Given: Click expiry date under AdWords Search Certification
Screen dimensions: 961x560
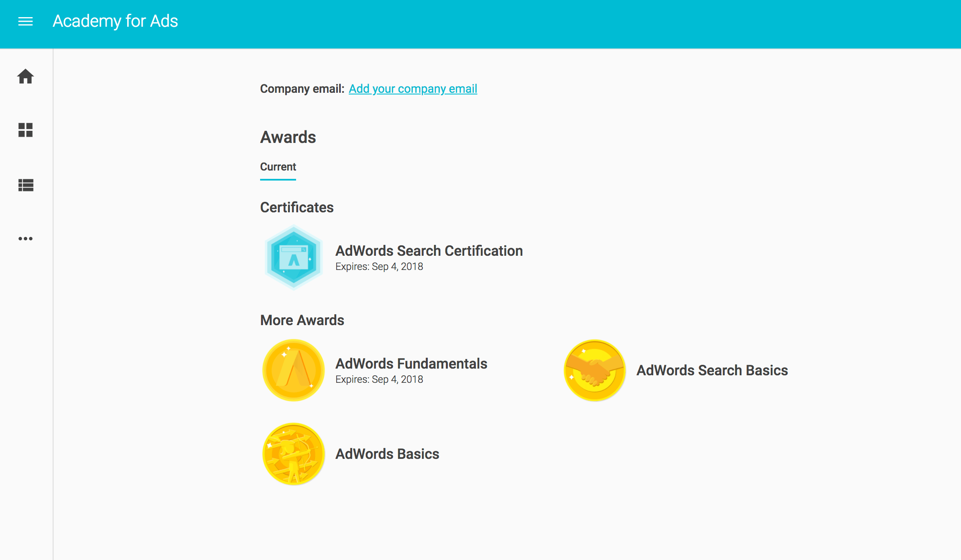Looking at the screenshot, I should [379, 267].
